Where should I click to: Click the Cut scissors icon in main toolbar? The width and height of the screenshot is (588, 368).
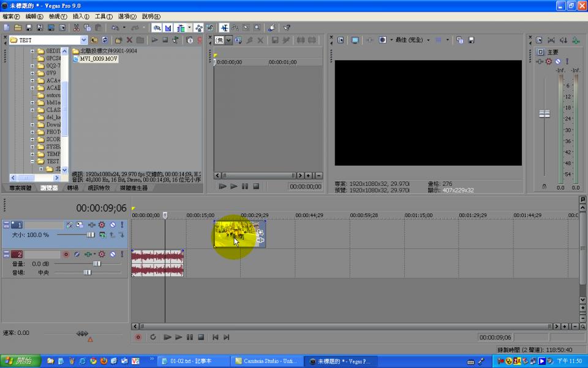pyautogui.click(x=77, y=28)
